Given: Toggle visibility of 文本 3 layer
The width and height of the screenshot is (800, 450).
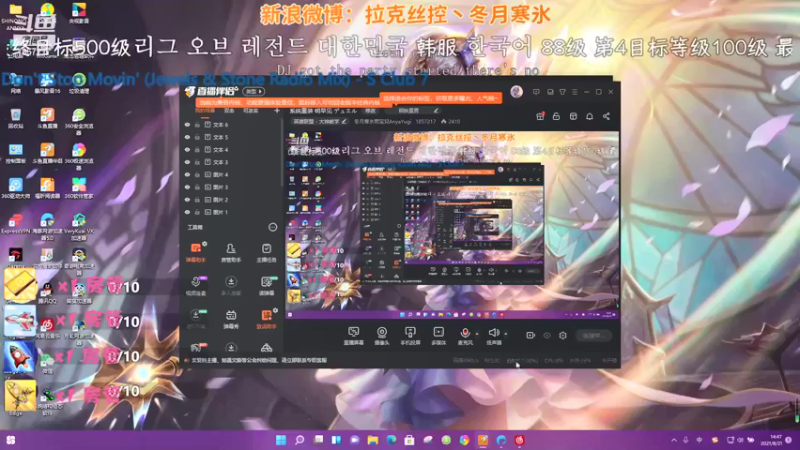Looking at the screenshot, I should [187, 162].
